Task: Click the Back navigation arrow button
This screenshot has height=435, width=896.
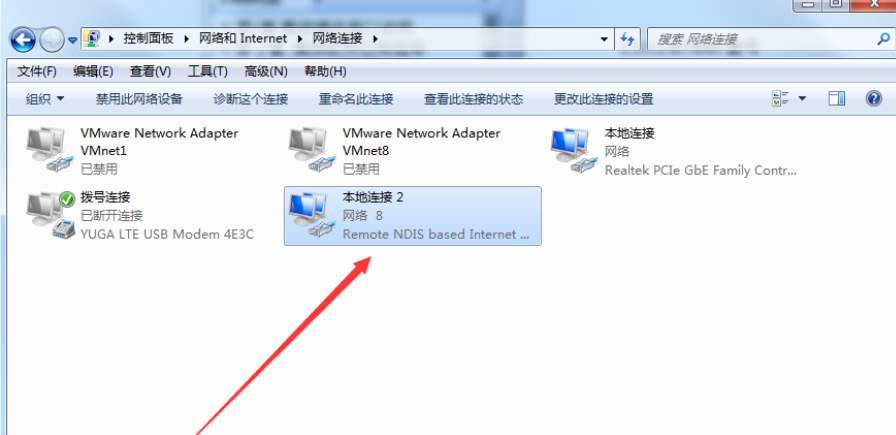Action: (x=23, y=39)
